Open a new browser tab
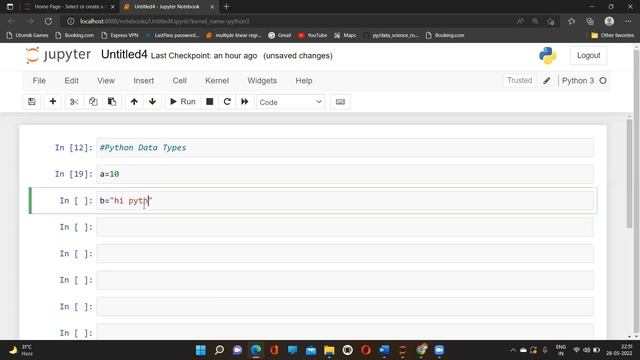The height and width of the screenshot is (360, 640). [x=227, y=7]
